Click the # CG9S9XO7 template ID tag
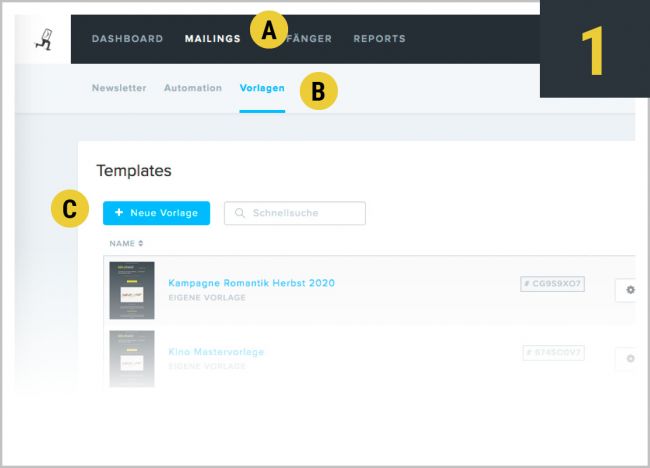Viewport: 650px width, 468px height. point(552,284)
